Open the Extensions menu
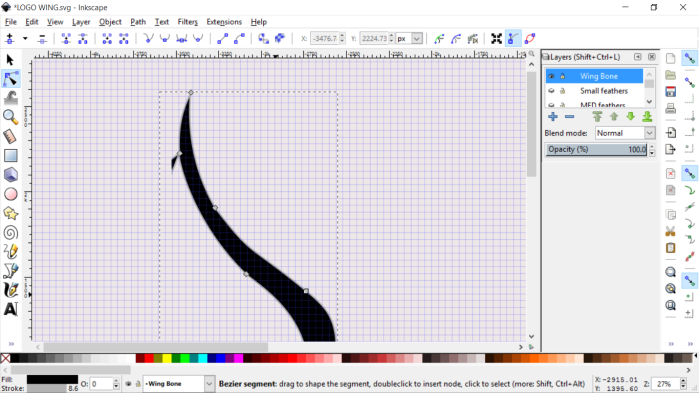The height and width of the screenshot is (393, 699). [224, 22]
